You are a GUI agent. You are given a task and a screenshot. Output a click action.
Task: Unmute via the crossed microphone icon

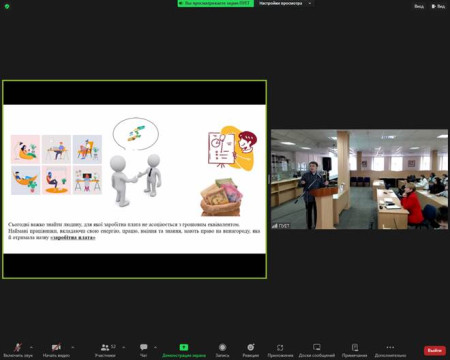pyautogui.click(x=18, y=347)
